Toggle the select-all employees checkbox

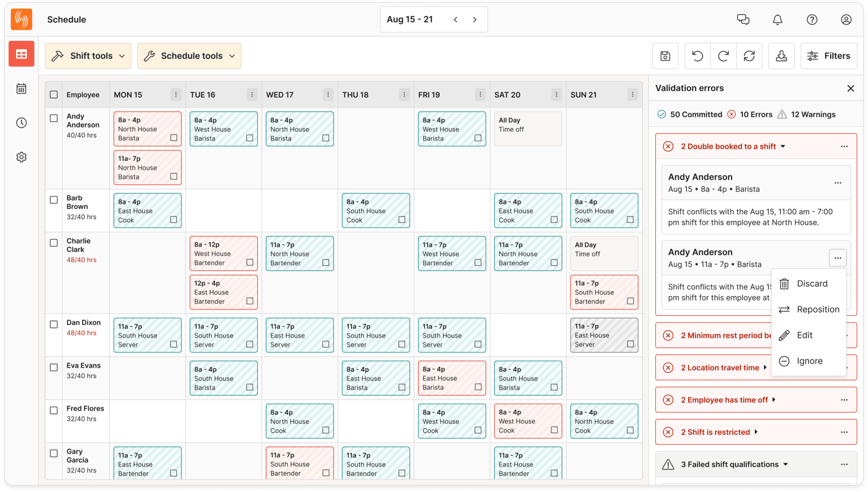click(54, 95)
